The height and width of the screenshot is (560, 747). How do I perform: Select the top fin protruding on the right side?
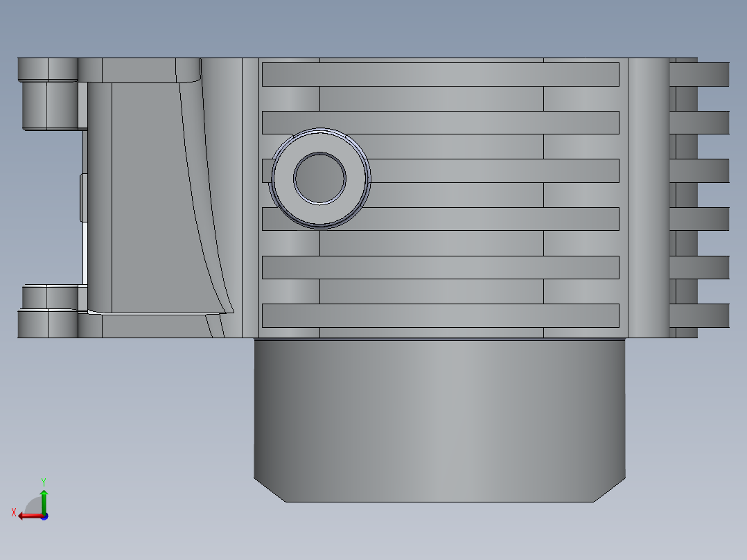click(x=699, y=74)
